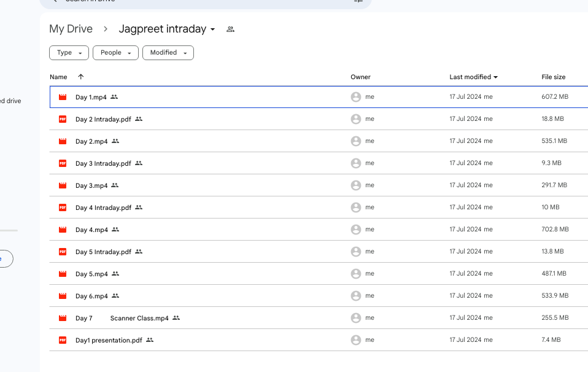
Task: Click the video icon for Day 1.mp4
Action: click(x=63, y=97)
